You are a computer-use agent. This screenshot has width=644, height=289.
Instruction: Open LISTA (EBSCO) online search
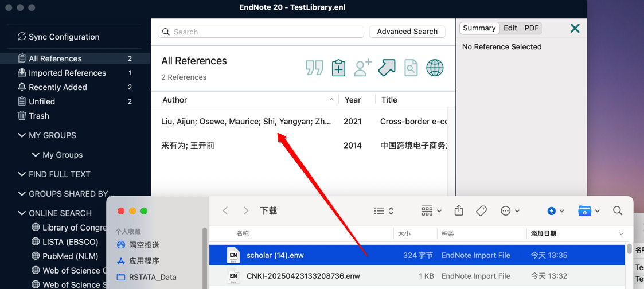65,242
